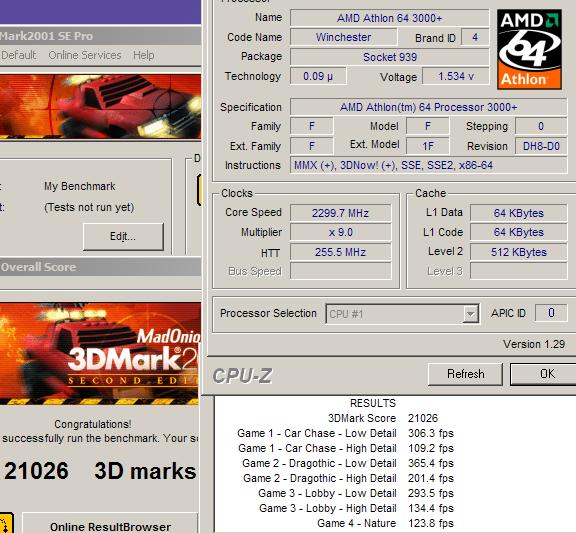The image size is (576, 533).
Task: Click the CPU-Z logo text
Action: [x=242, y=376]
